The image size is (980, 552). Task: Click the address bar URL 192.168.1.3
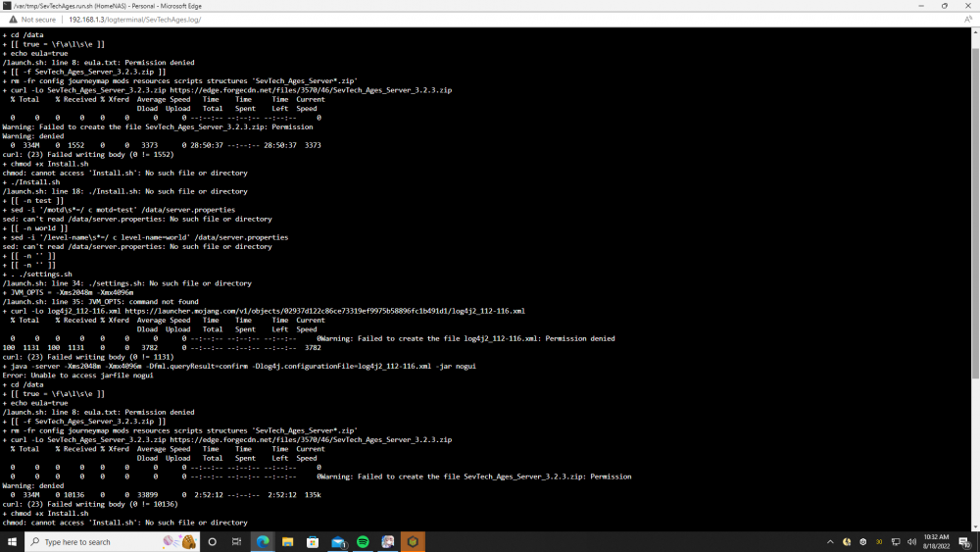click(x=135, y=20)
